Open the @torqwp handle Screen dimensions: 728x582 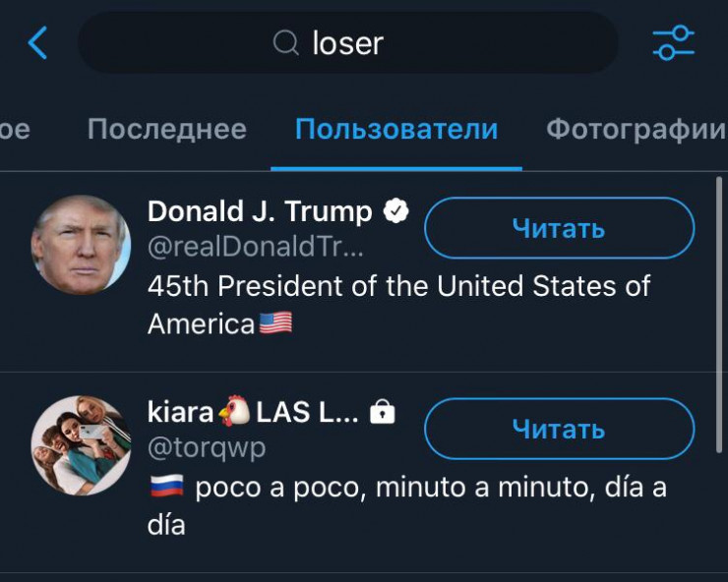coord(207,448)
